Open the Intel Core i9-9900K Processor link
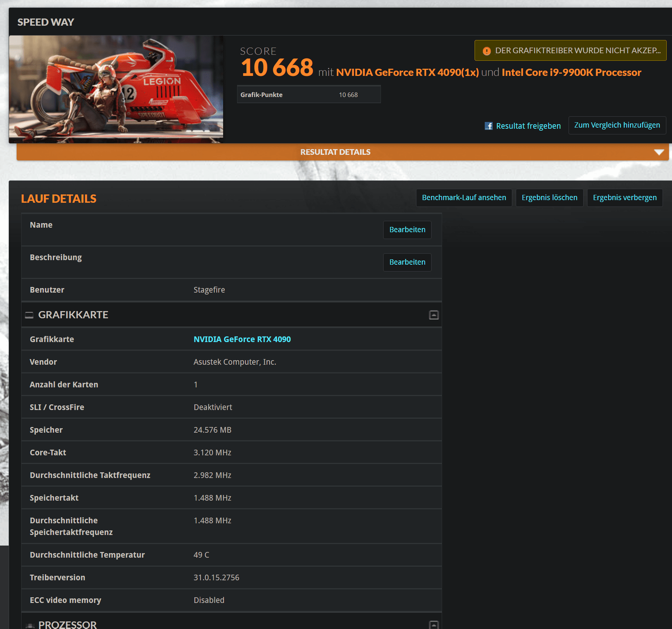 point(572,72)
